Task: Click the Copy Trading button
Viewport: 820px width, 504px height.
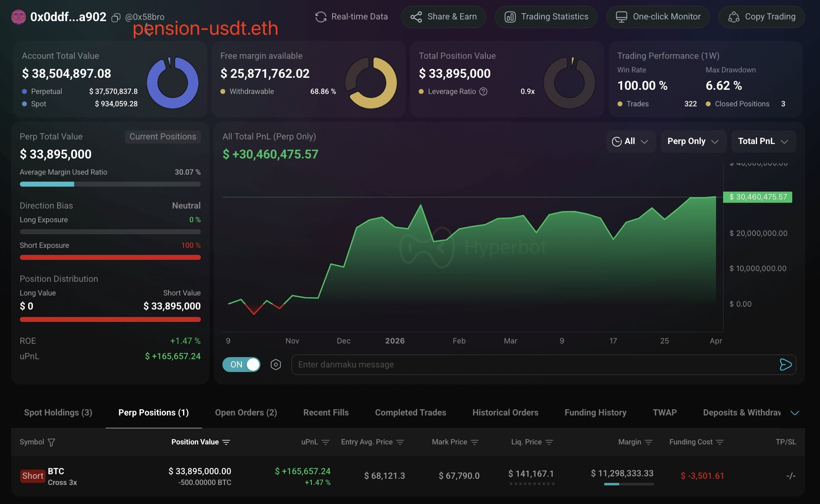Action: click(x=762, y=17)
